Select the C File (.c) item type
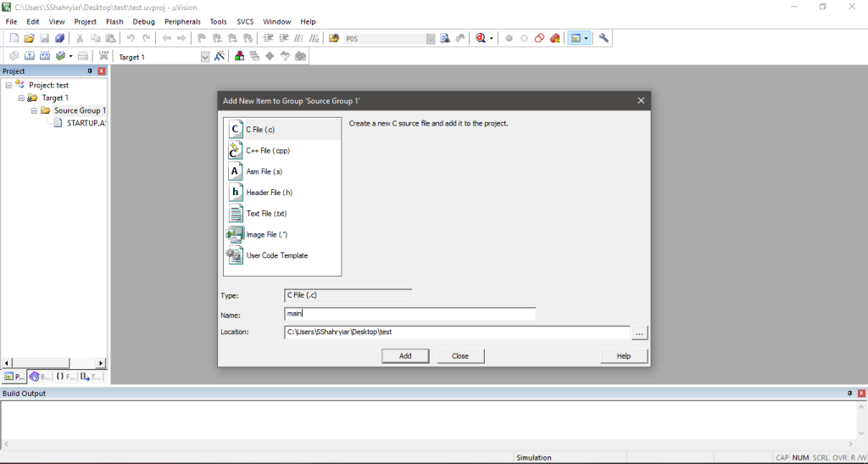Screen dimensions: 868x464 coord(260,130)
